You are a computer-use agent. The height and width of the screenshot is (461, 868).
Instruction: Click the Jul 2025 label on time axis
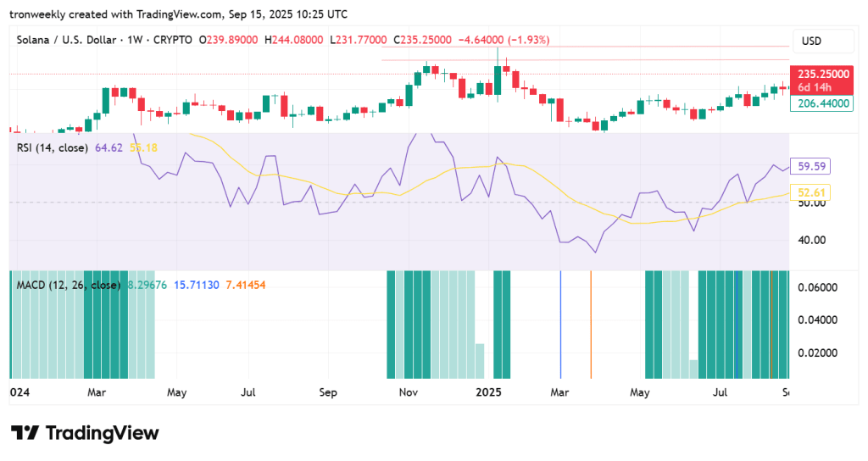[x=720, y=392]
